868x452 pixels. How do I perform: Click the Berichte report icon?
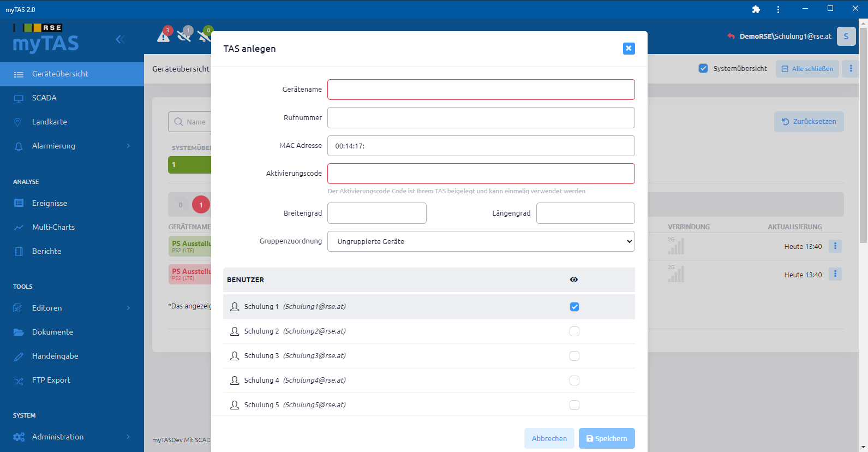(19, 251)
